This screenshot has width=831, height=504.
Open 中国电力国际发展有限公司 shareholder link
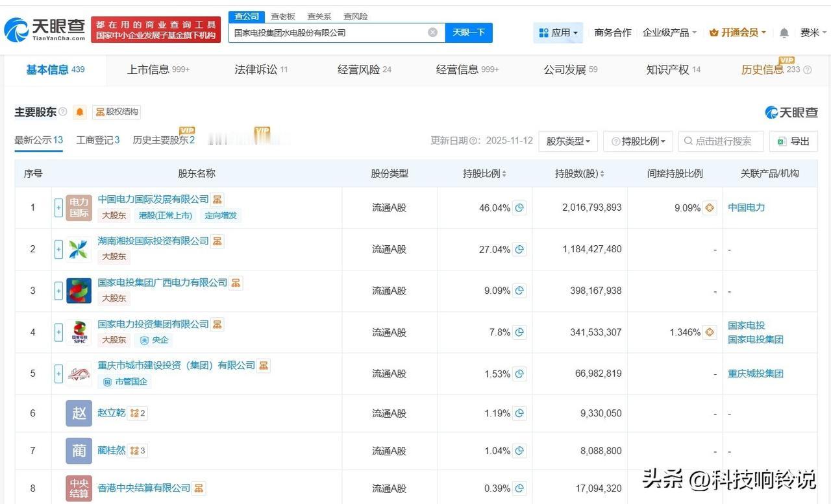[x=153, y=199]
